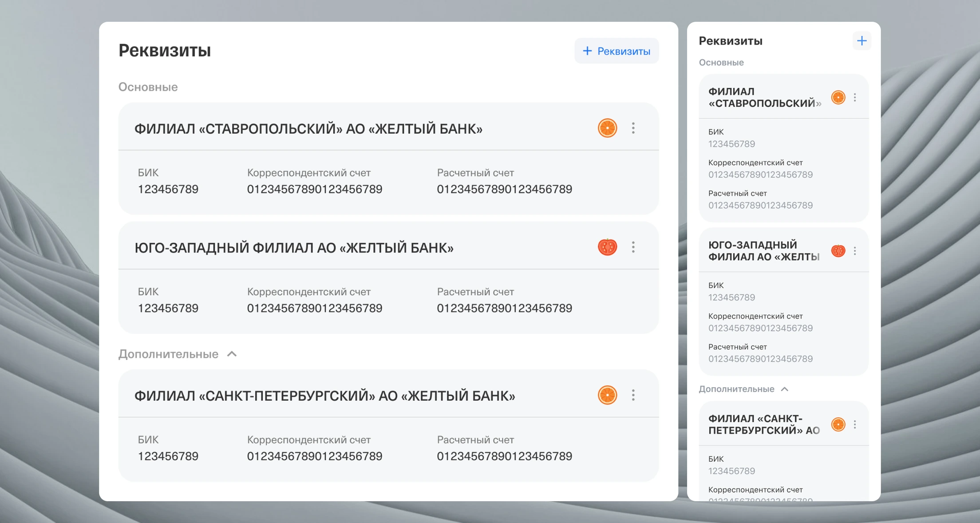Click side panel title 'ЮГО-ЗАПАДНЫЙ ФИЛИАЛ АО'
Screen dimensions: 980x523
point(764,251)
